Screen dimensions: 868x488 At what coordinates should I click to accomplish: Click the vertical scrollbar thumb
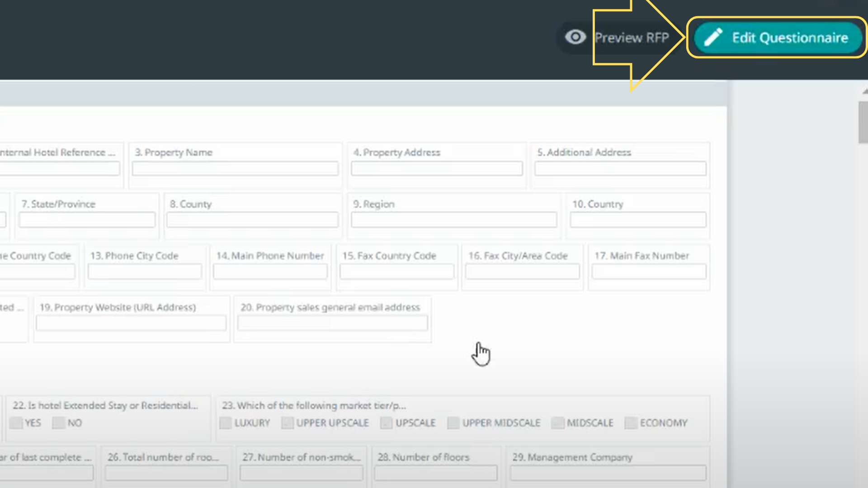coord(863,123)
